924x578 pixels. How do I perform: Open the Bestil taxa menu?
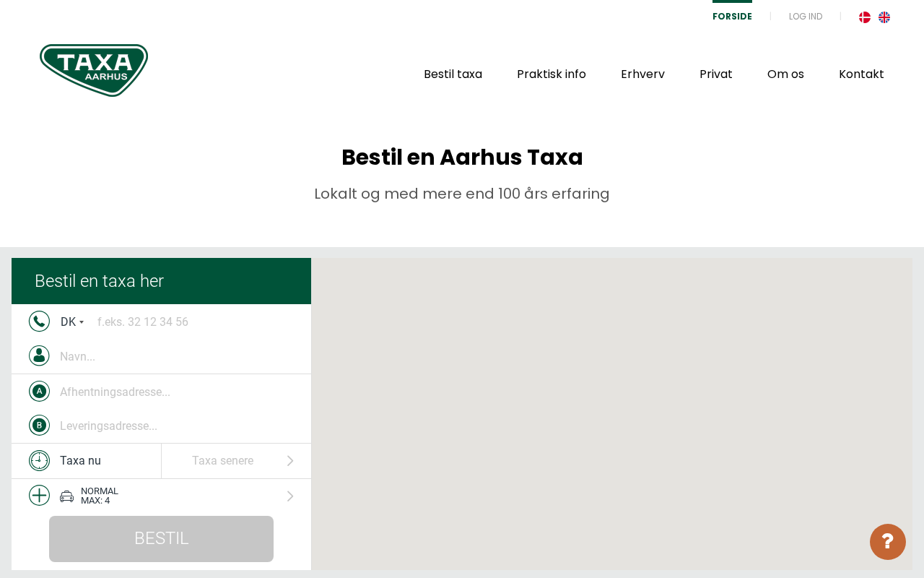click(453, 74)
